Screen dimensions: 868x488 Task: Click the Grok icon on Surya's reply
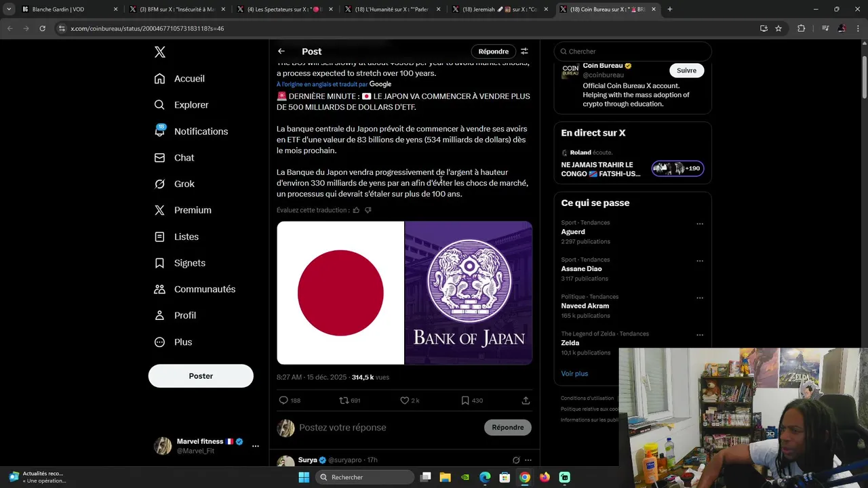(x=516, y=460)
